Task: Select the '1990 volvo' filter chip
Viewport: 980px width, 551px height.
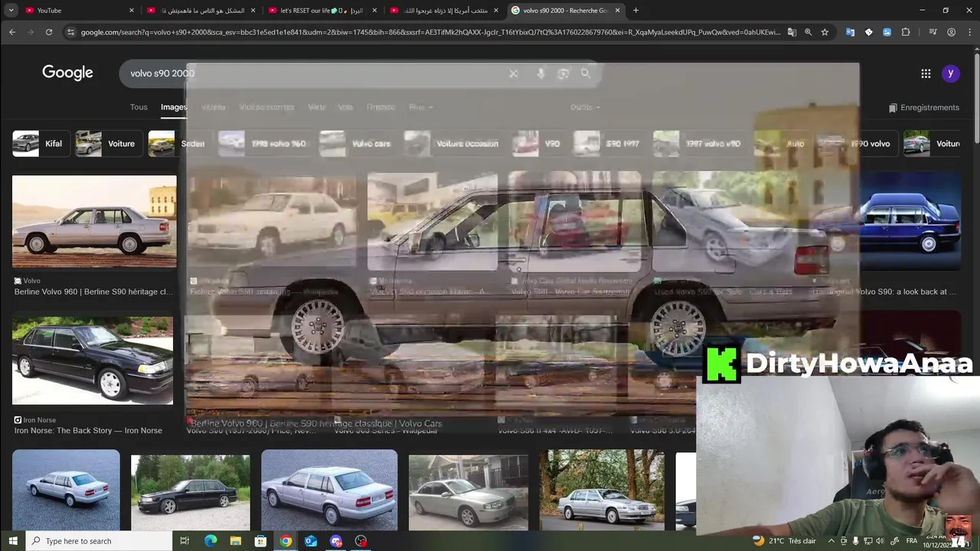Action: coord(856,144)
